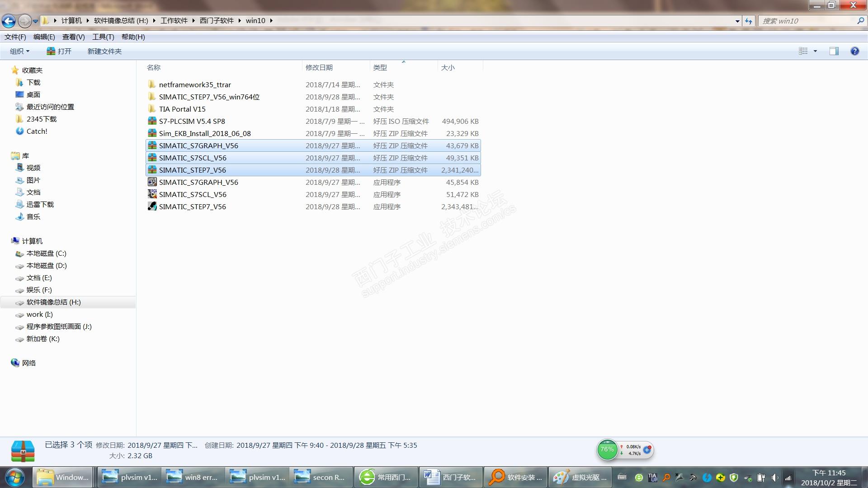Open the view options dropdown arrow
The width and height of the screenshot is (868, 488).
click(x=815, y=51)
